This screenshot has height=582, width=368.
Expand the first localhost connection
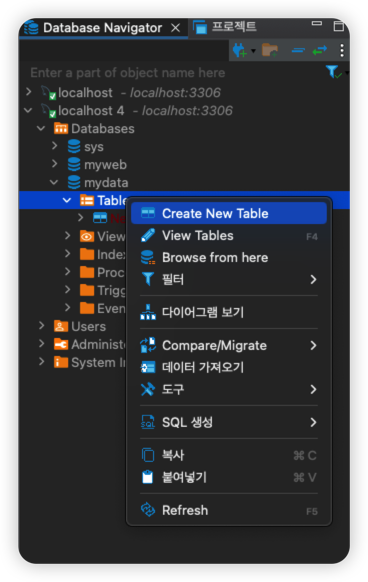click(29, 92)
